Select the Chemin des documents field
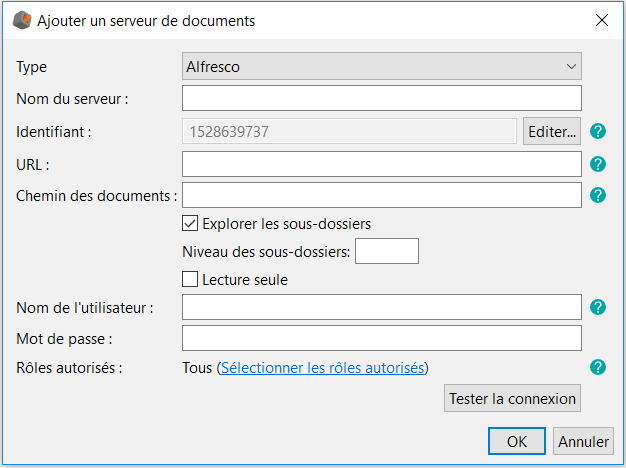The image size is (626, 468). point(381,195)
